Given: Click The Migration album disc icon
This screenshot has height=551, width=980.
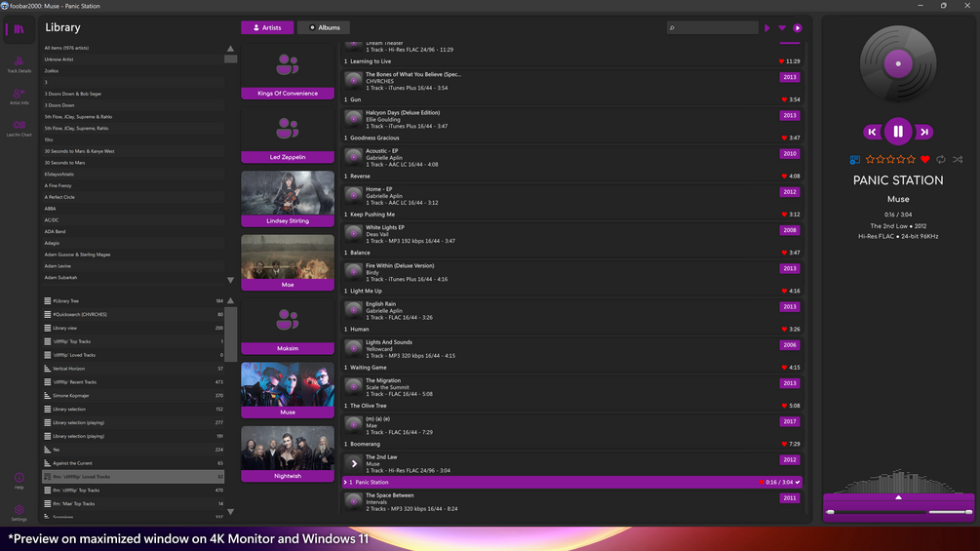Looking at the screenshot, I should (354, 387).
